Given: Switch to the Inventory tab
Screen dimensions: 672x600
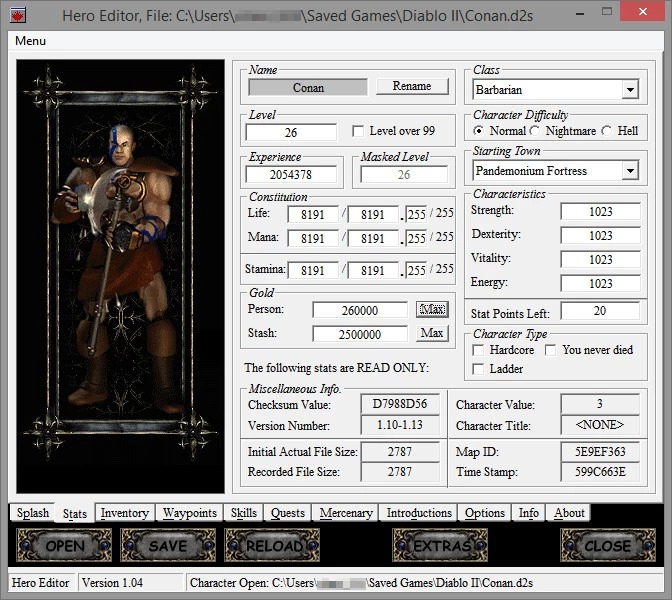Looking at the screenshot, I should click(x=125, y=513).
